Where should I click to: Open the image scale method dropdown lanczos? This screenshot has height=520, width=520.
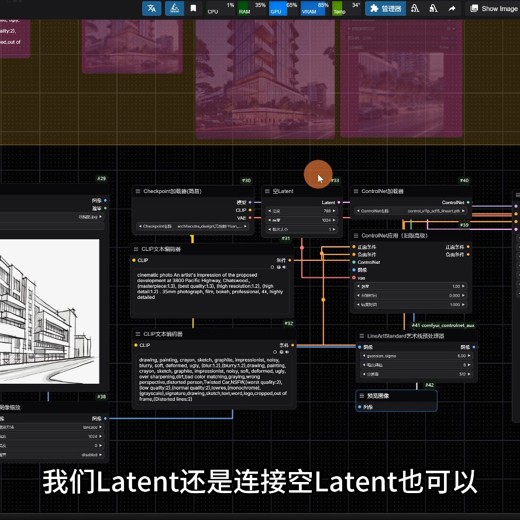tap(52, 427)
